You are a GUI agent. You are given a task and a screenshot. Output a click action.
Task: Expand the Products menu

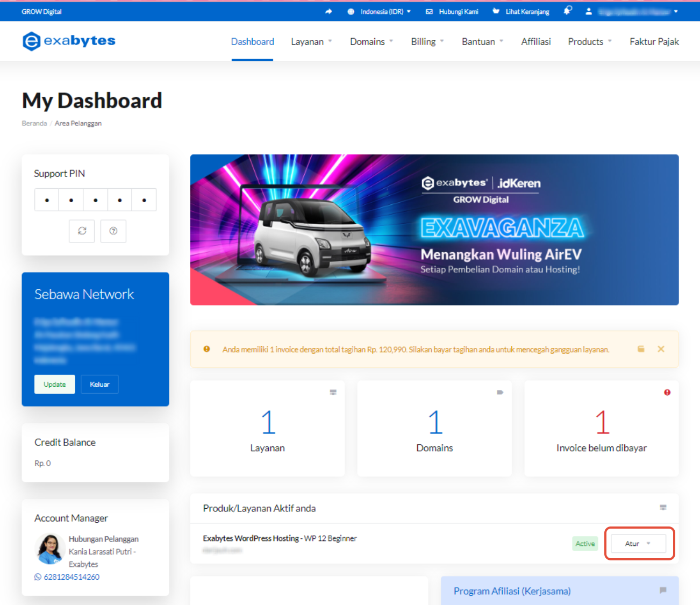tap(590, 41)
